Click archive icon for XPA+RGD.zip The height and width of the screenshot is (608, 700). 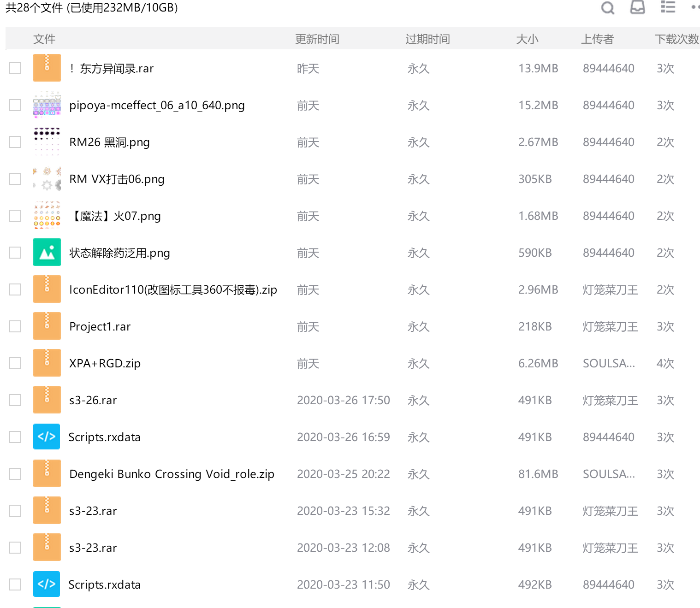pyautogui.click(x=47, y=363)
